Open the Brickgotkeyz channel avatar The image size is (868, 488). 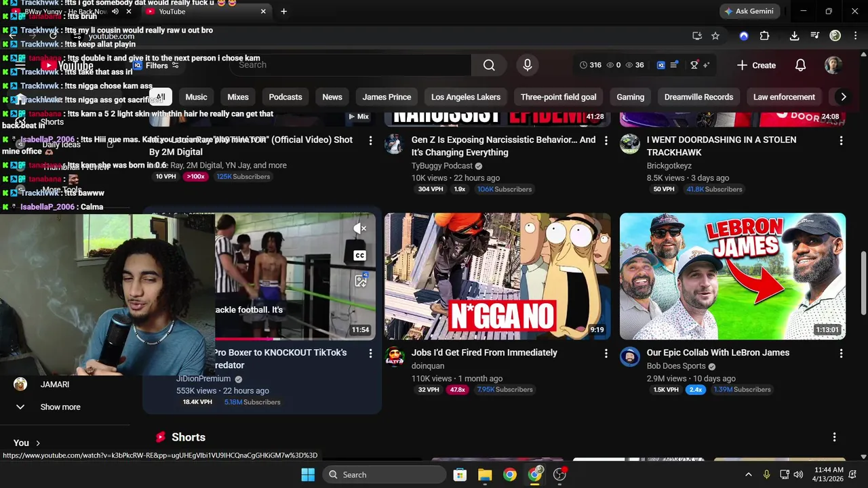(x=630, y=144)
